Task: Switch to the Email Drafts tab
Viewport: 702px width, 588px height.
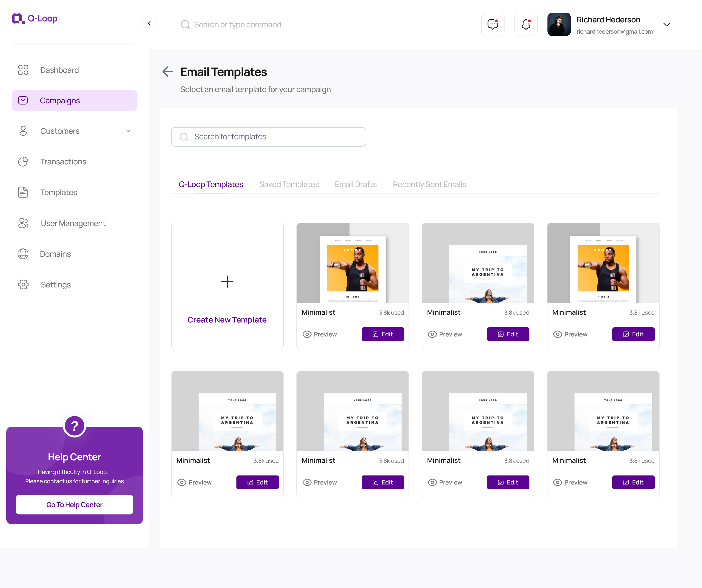Action: coord(356,184)
